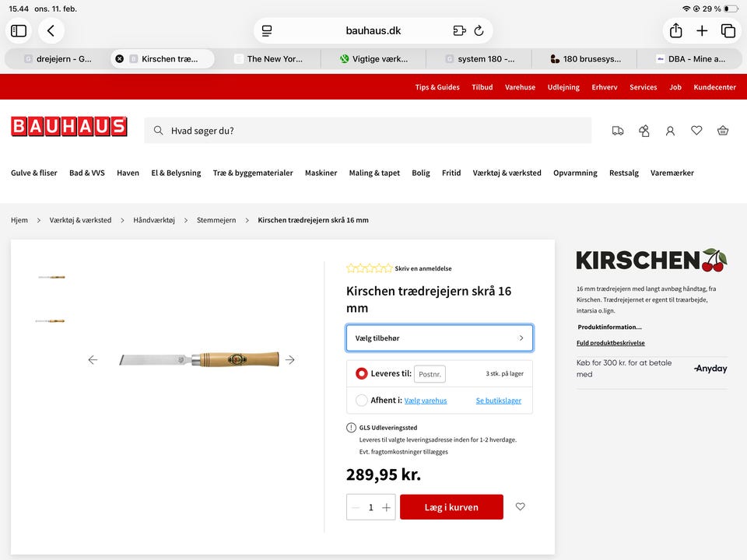Select 'Afhent i' radio button
The image size is (747, 560).
[362, 401]
